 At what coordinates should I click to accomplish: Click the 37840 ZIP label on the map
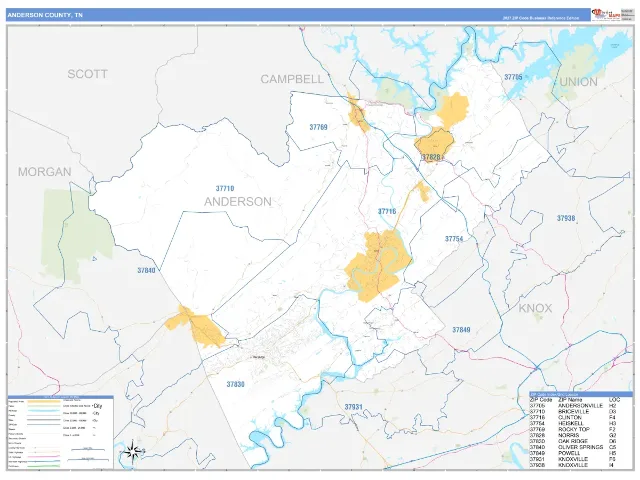146,270
